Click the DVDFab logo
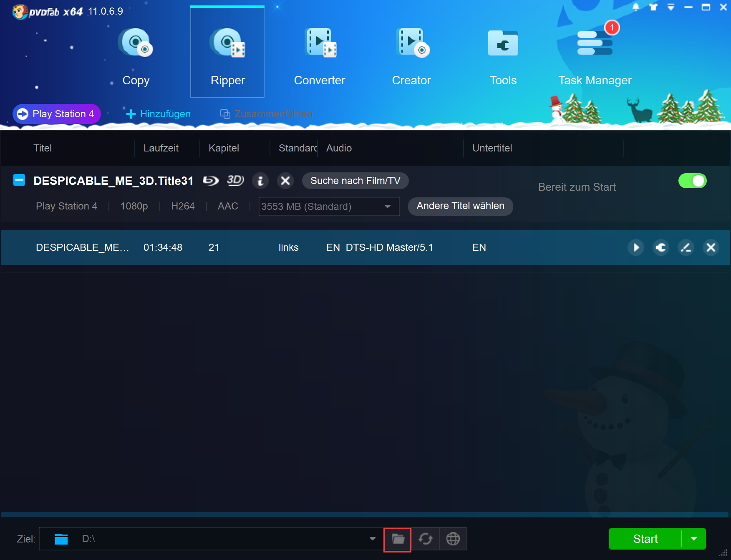 click(x=47, y=11)
